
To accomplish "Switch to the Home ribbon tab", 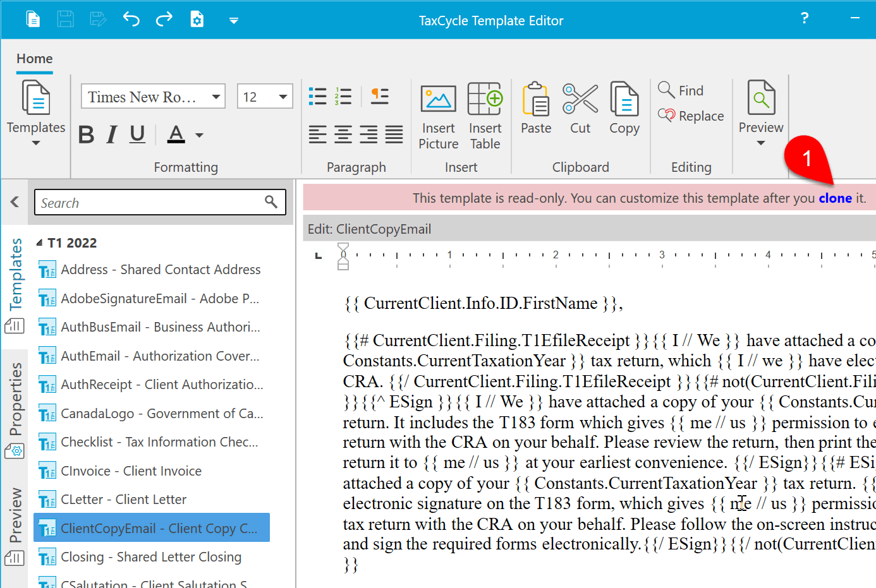I will click(x=35, y=59).
